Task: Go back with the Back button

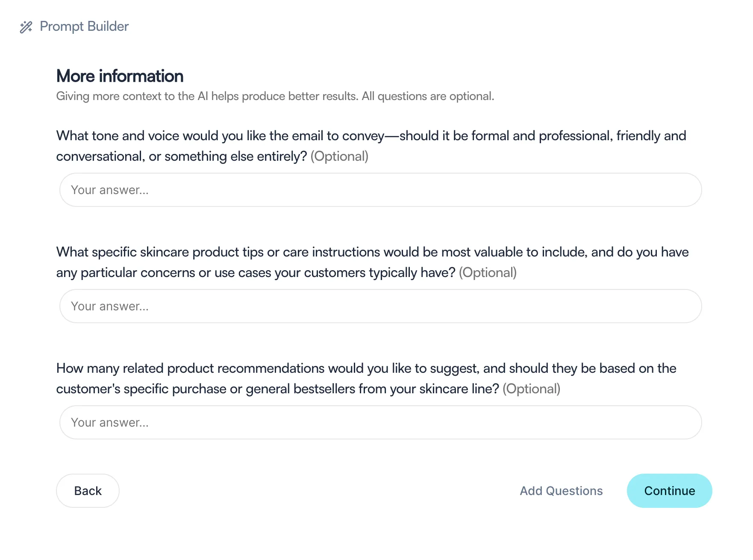Action: coord(88,491)
